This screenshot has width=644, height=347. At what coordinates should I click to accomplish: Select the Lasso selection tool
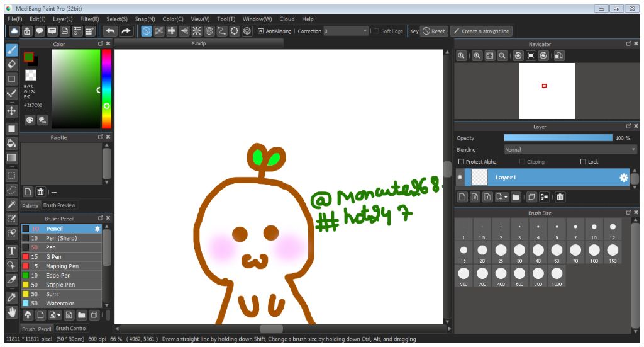tap(11, 190)
